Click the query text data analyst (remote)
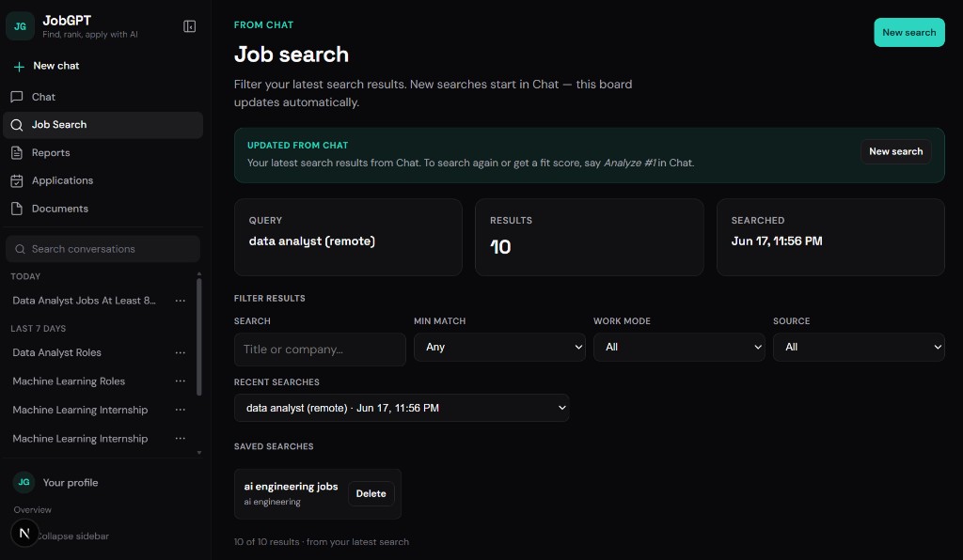Viewport: 963px width, 560px height. click(312, 241)
